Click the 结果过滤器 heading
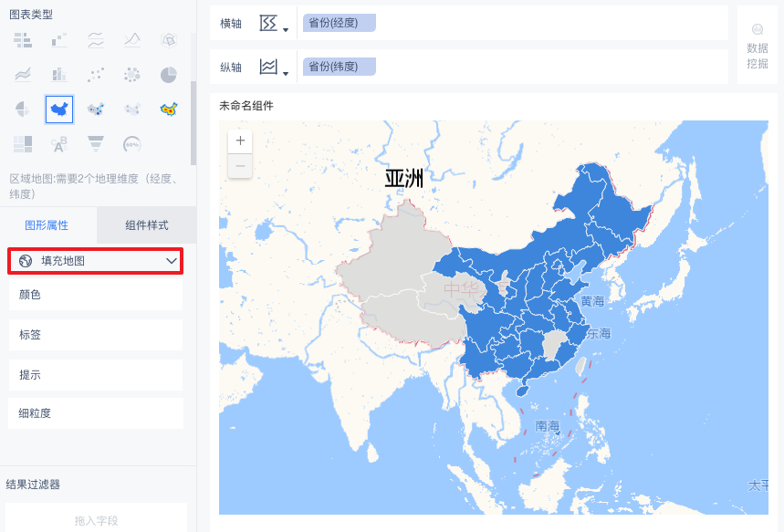Image resolution: width=784 pixels, height=532 pixels. 33,484
